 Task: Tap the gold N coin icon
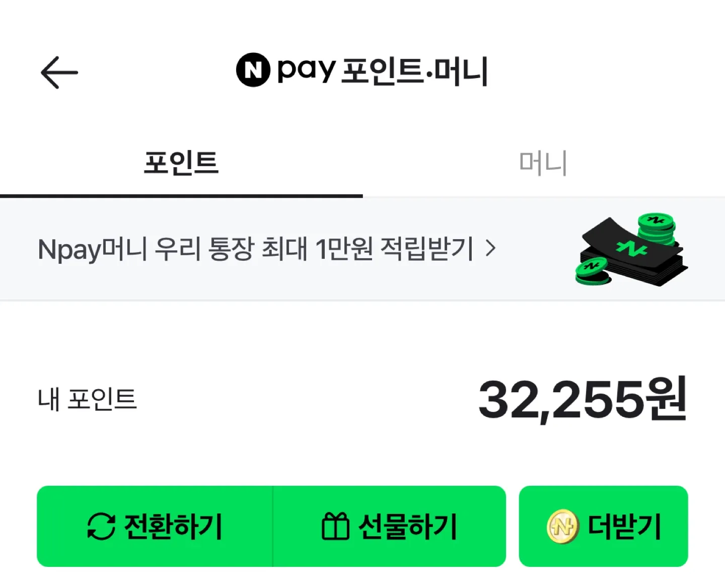562,527
